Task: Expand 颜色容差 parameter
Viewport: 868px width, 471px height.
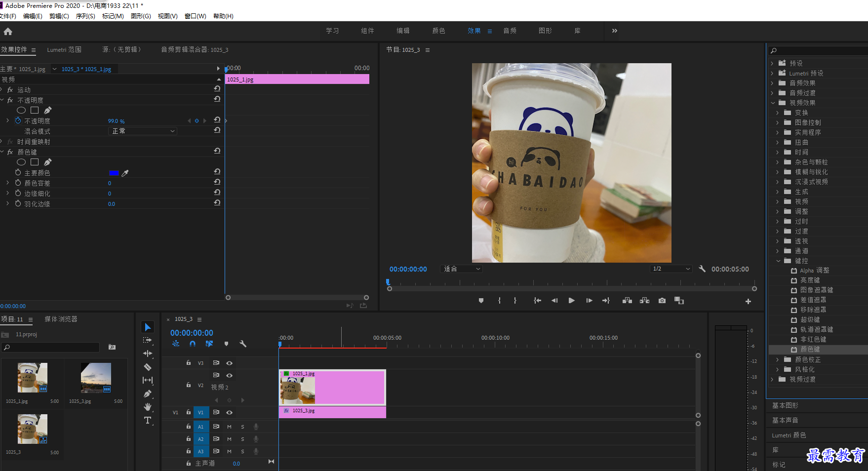Action: tap(7, 183)
